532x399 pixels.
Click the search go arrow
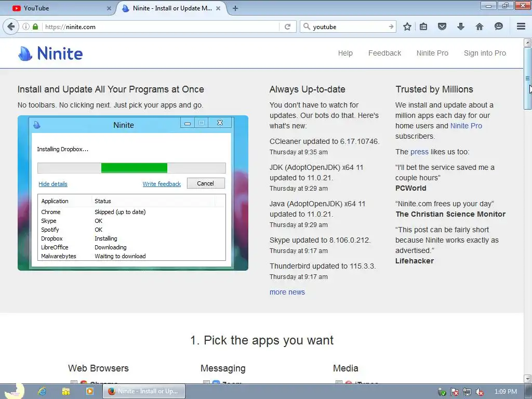[391, 26]
